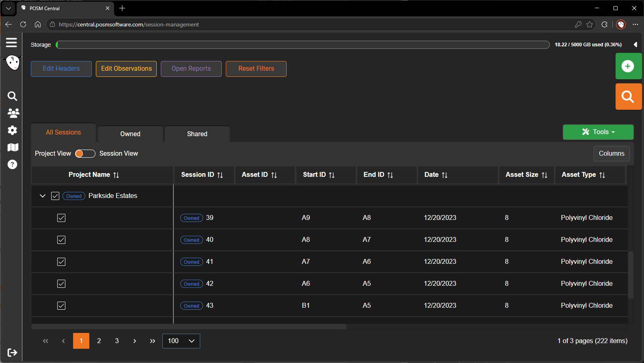This screenshot has width=644, height=363.
Task: Open the page size 100 dropdown
Action: coord(181,341)
